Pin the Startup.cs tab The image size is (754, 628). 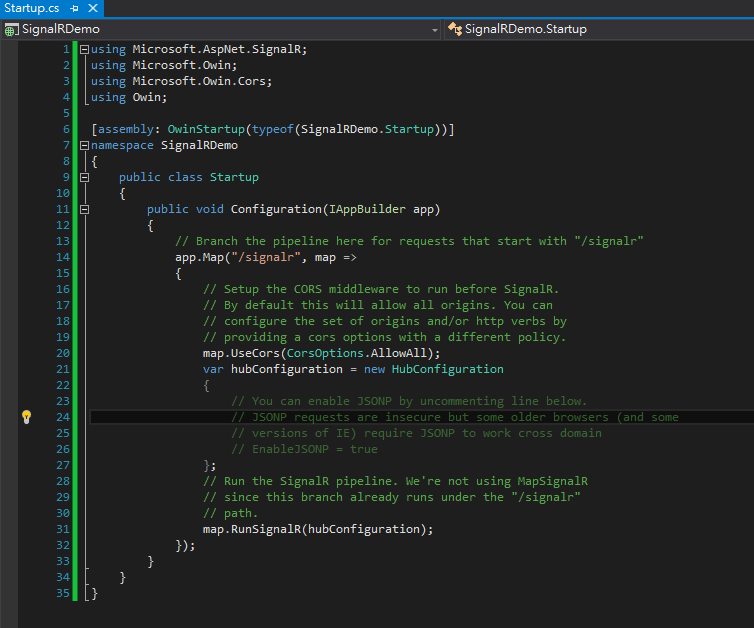(74, 8)
